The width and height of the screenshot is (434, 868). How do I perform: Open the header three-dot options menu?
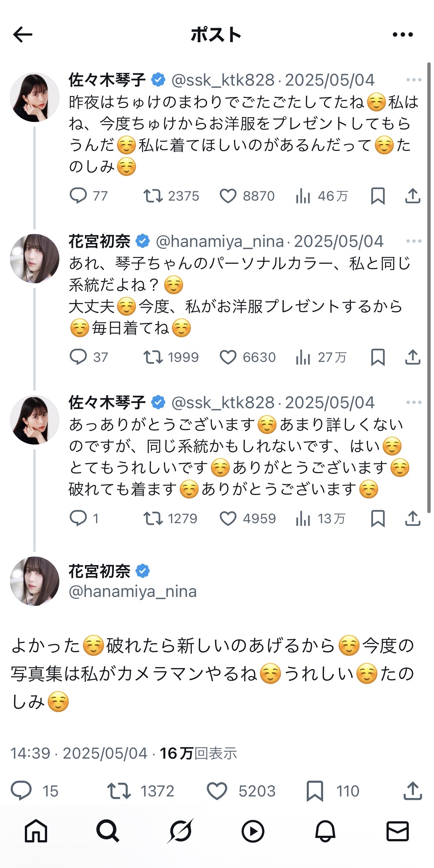pos(402,35)
